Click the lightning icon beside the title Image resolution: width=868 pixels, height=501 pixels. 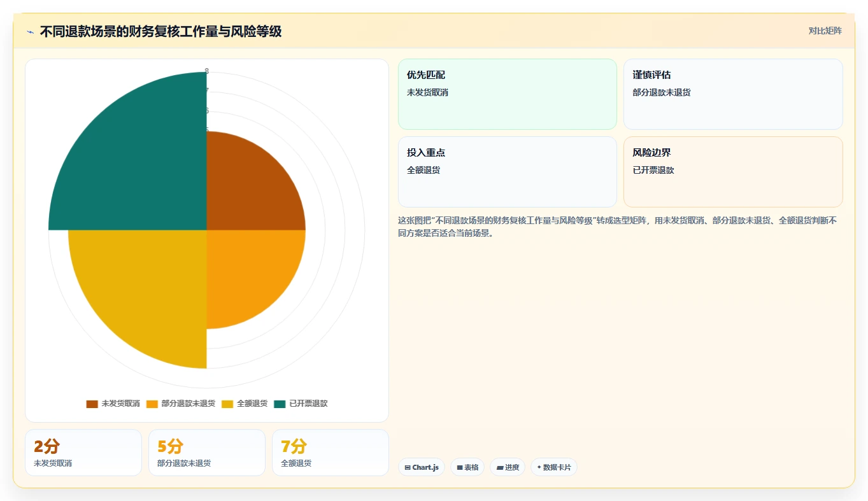[x=31, y=32]
